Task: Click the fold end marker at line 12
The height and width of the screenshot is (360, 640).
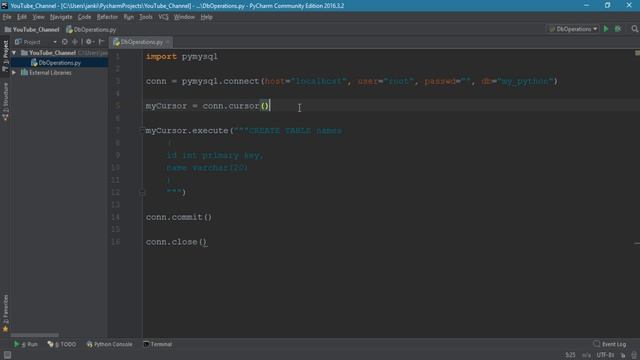Action: [142, 192]
